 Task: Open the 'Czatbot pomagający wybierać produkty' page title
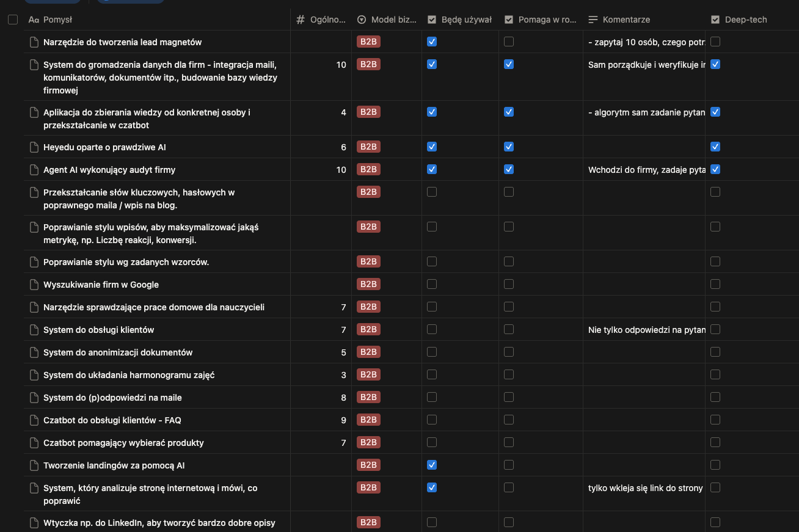(x=123, y=443)
